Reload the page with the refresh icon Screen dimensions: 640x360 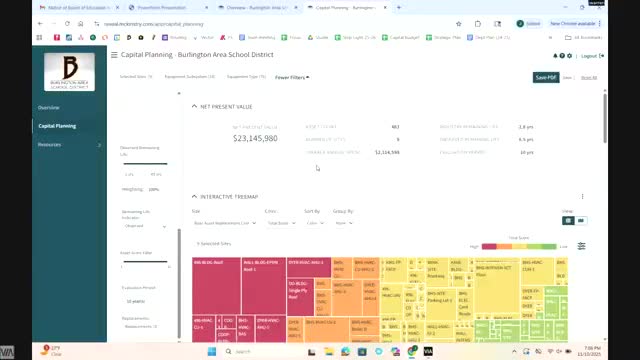pyautogui.click(x=67, y=24)
